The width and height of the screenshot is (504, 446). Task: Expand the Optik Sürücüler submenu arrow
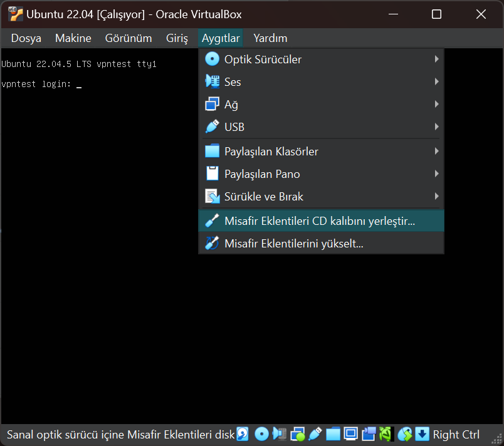tap(436, 59)
